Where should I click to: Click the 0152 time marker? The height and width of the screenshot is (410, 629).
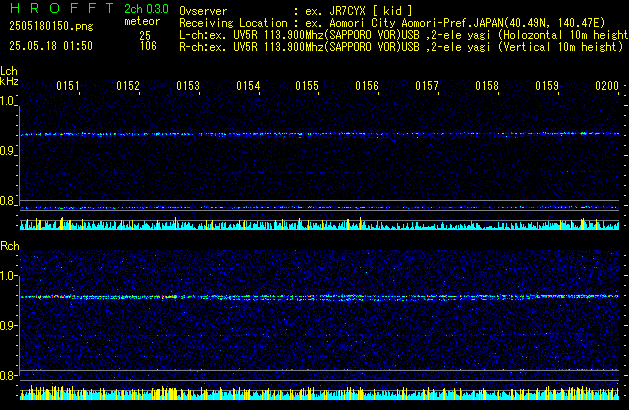128,86
